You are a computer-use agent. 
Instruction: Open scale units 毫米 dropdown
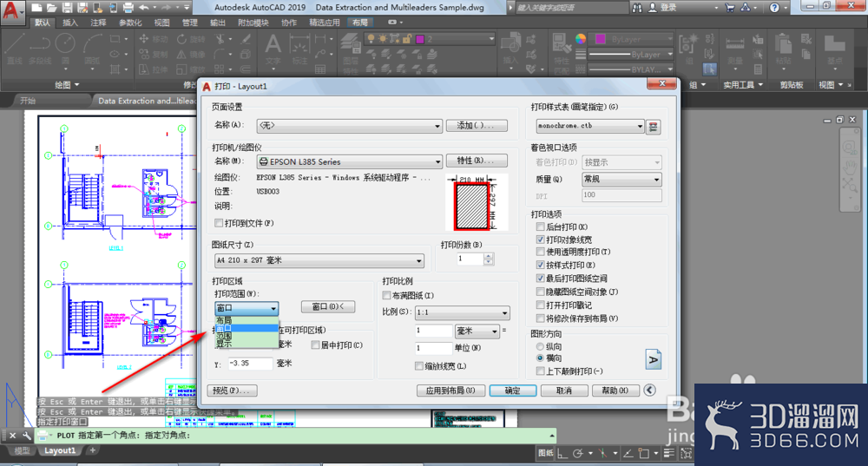point(477,331)
